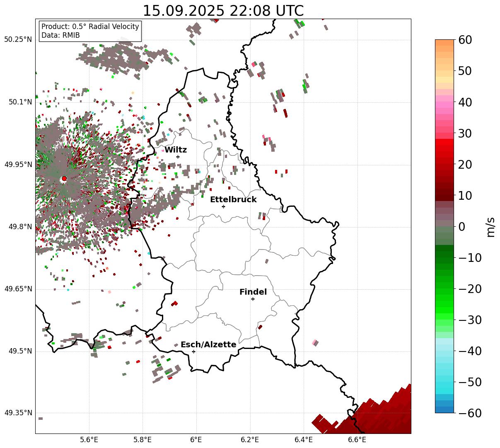Click the Esch/Alzette map label
The width and height of the screenshot is (500, 448).
[x=208, y=345]
